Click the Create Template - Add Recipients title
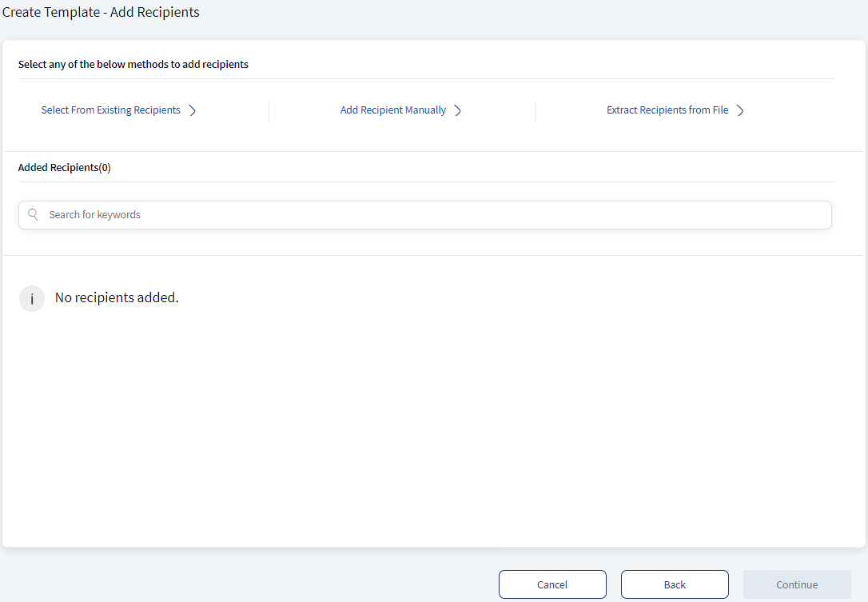The height and width of the screenshot is (602, 868). click(x=102, y=12)
